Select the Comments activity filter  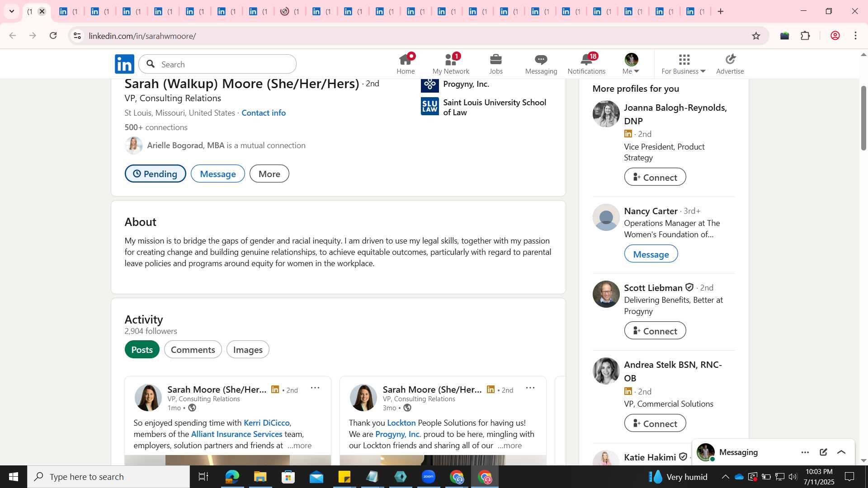[193, 350]
